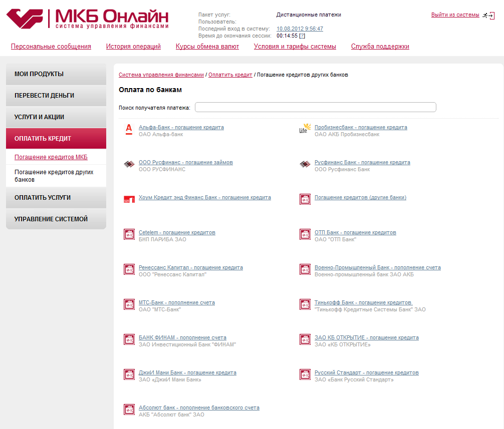Click the Тинькофф Банк payment icon
Viewport: 504px width, 429px height.
click(305, 304)
